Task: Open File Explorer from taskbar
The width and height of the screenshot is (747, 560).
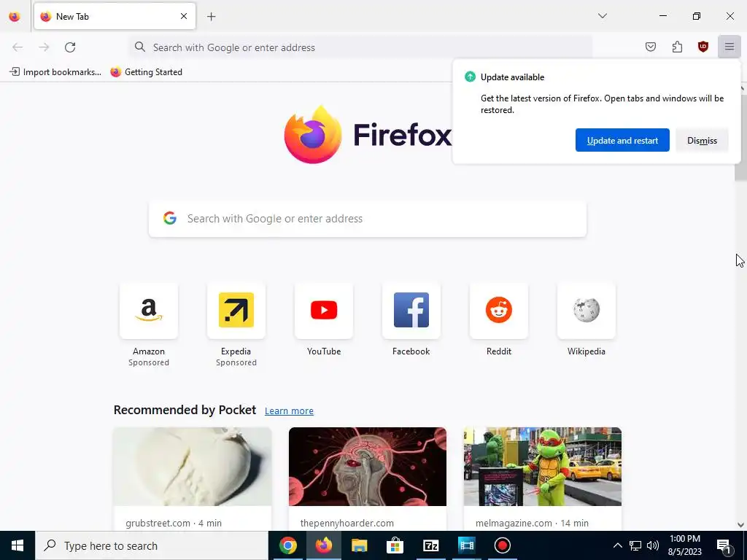Action: 359,545
